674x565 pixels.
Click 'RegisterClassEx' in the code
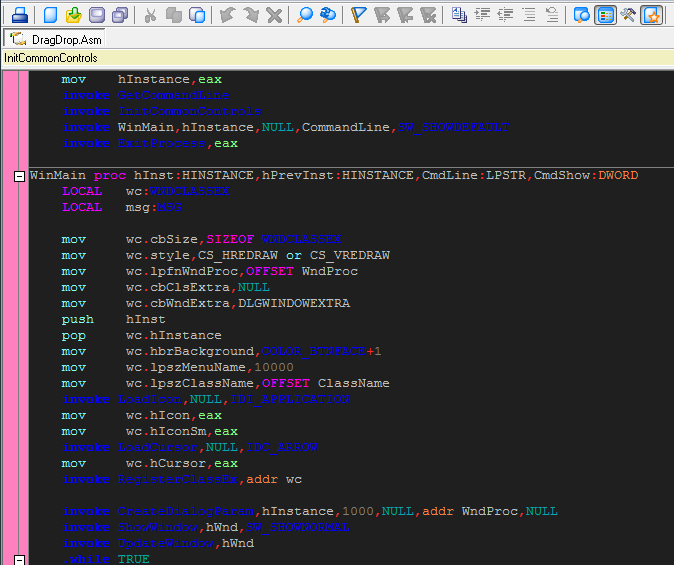[178, 479]
